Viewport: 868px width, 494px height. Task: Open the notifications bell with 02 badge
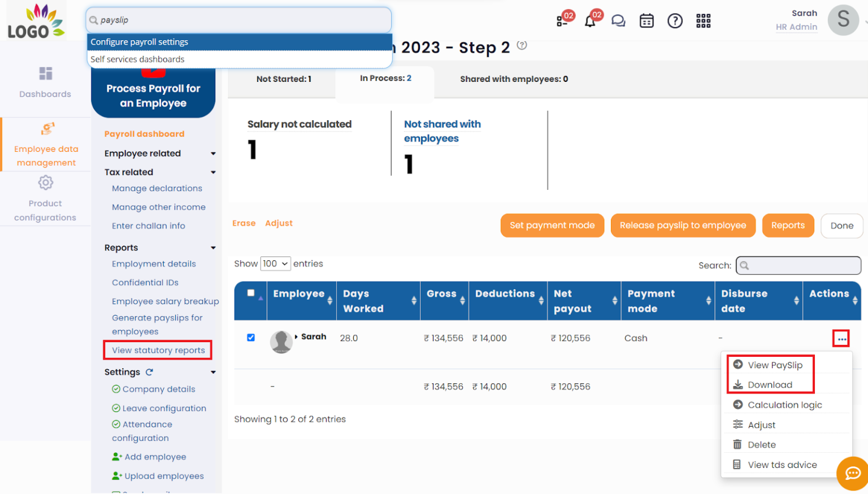click(591, 20)
